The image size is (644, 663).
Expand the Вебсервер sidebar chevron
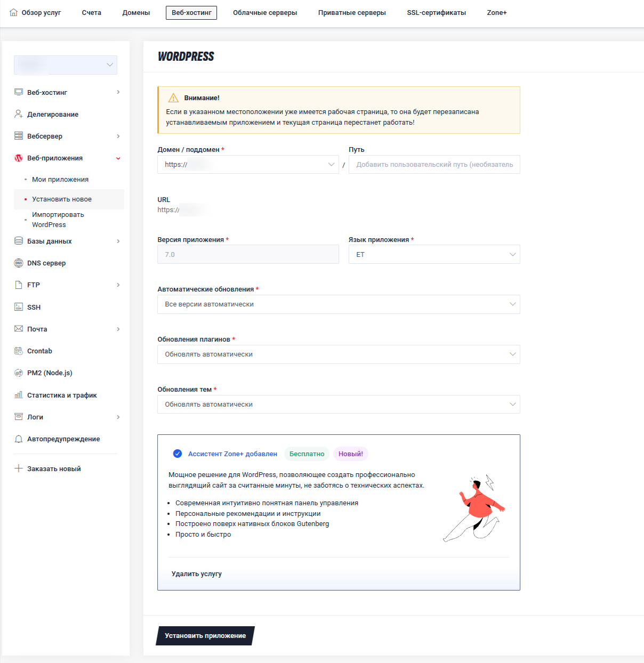point(118,136)
